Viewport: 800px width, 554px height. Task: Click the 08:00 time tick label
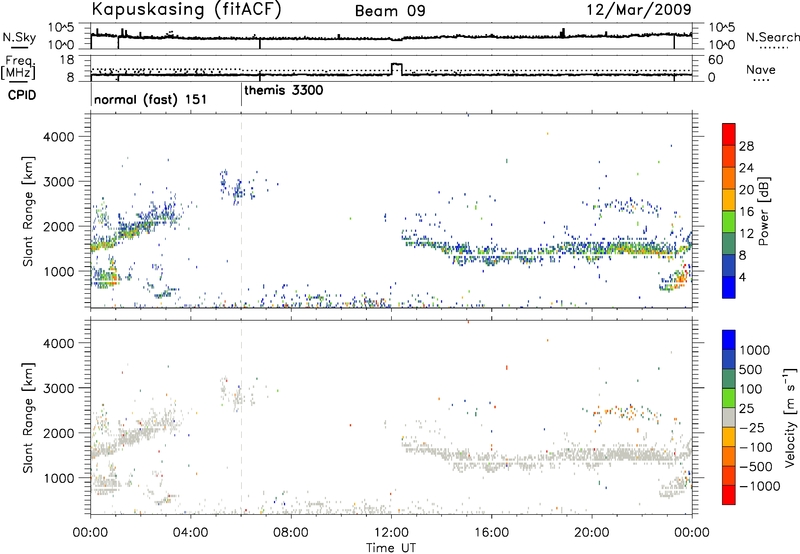(290, 533)
